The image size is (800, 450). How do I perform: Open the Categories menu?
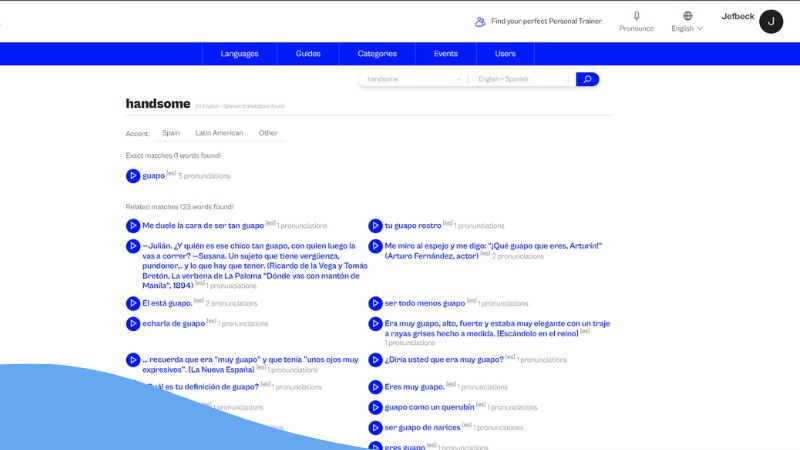377,54
